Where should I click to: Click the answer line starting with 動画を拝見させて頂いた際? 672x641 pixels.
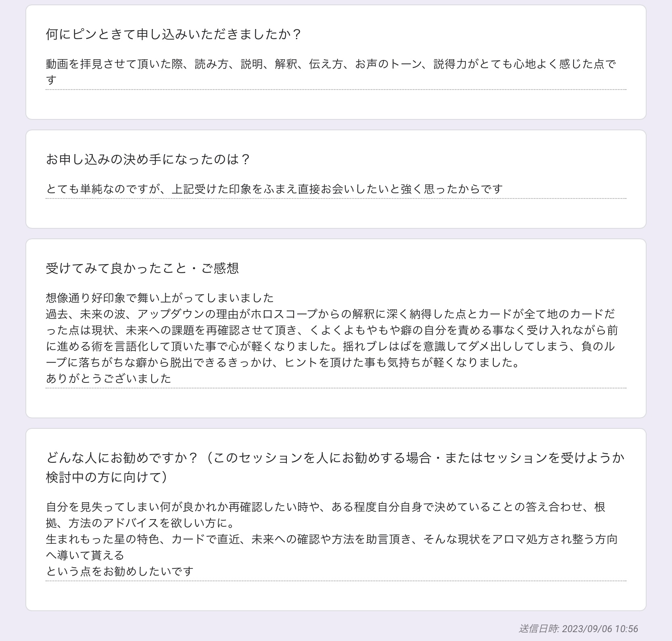(x=331, y=64)
